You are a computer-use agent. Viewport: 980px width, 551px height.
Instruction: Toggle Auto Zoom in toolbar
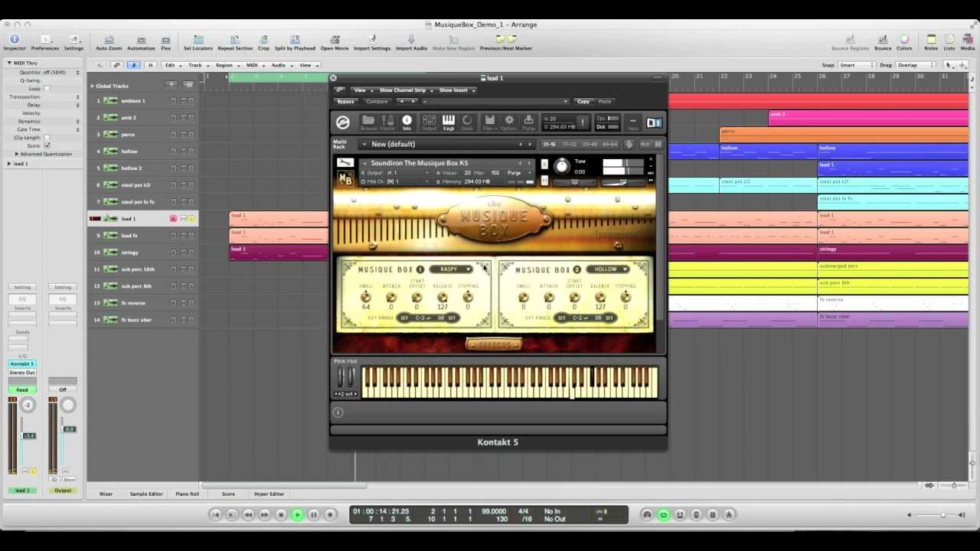coord(109,43)
